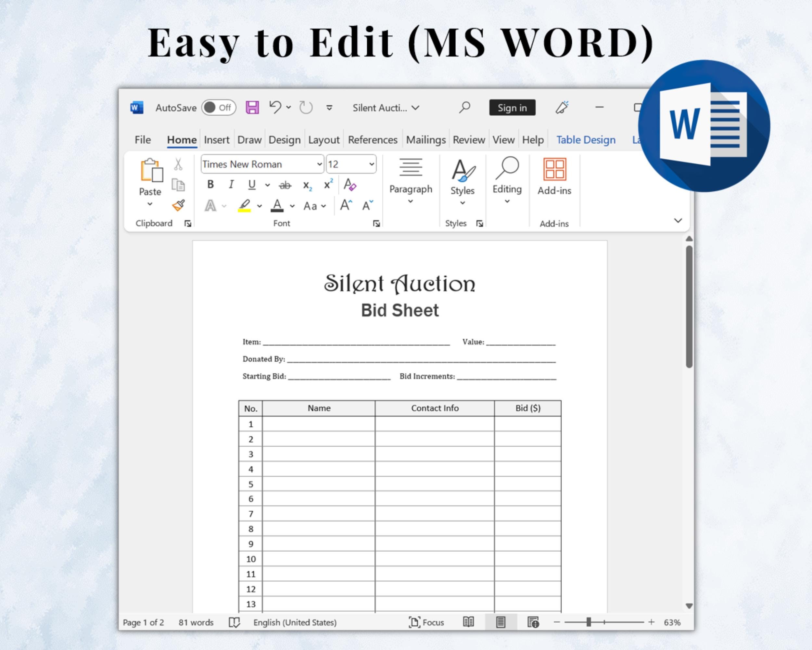Toggle Bold formatting

[x=210, y=184]
